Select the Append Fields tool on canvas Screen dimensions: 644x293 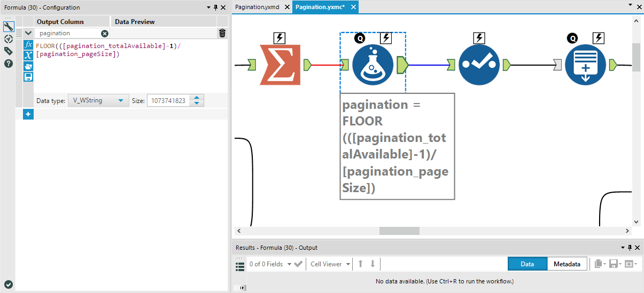[586, 65]
